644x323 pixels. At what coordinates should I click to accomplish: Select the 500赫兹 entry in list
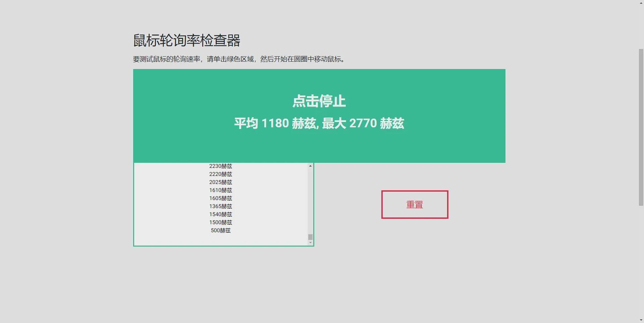click(x=220, y=230)
